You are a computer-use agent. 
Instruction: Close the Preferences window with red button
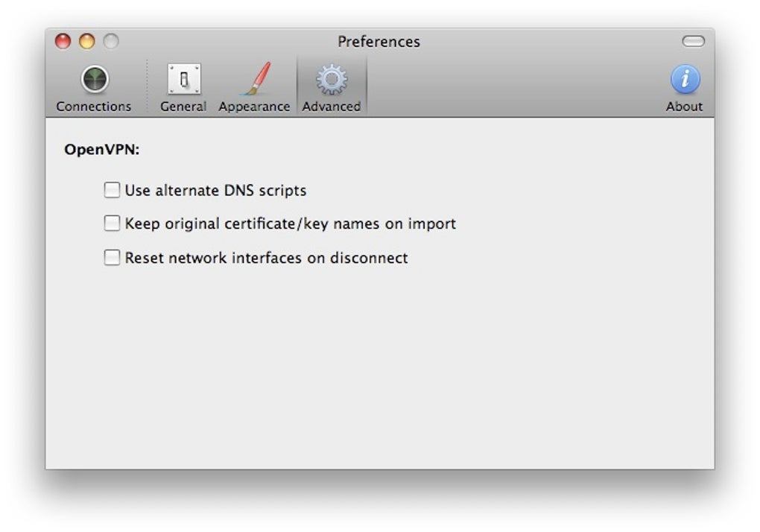point(63,42)
